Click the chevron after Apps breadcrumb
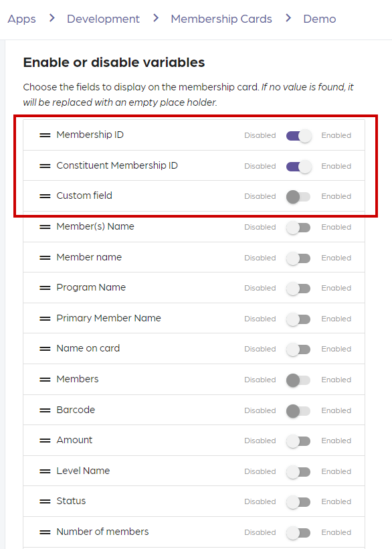The width and height of the screenshot is (392, 549). tap(52, 18)
